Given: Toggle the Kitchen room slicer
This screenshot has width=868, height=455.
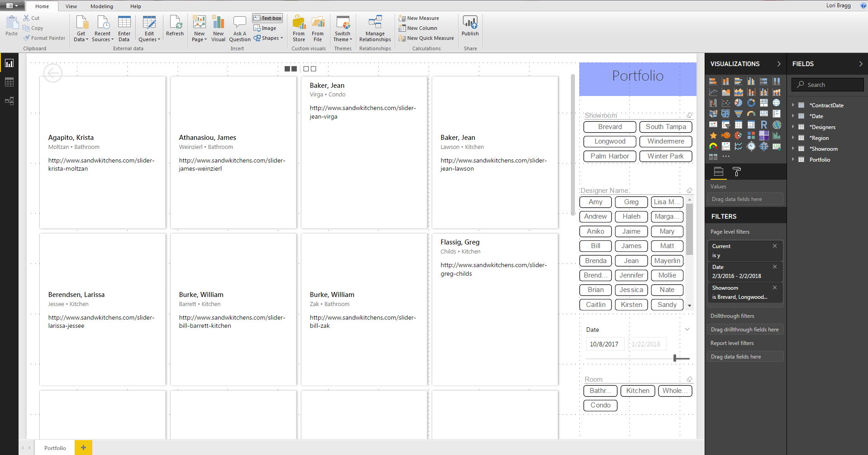Looking at the screenshot, I should point(638,391).
